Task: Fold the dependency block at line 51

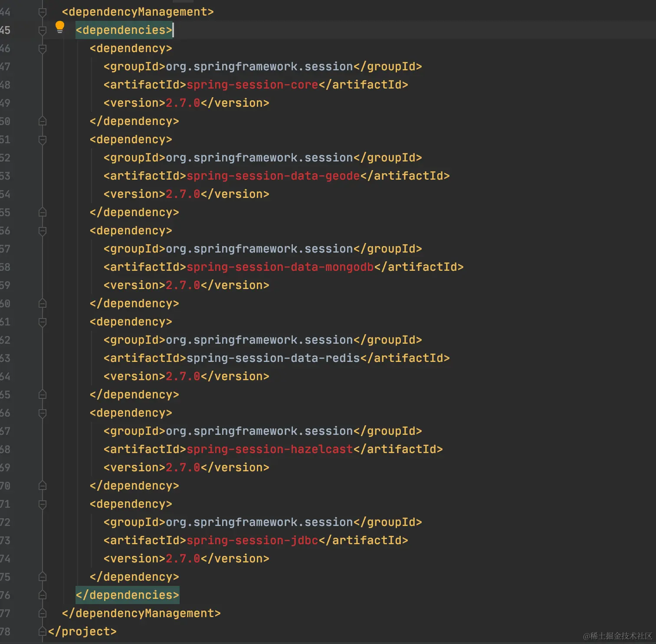Action: pyautogui.click(x=43, y=140)
